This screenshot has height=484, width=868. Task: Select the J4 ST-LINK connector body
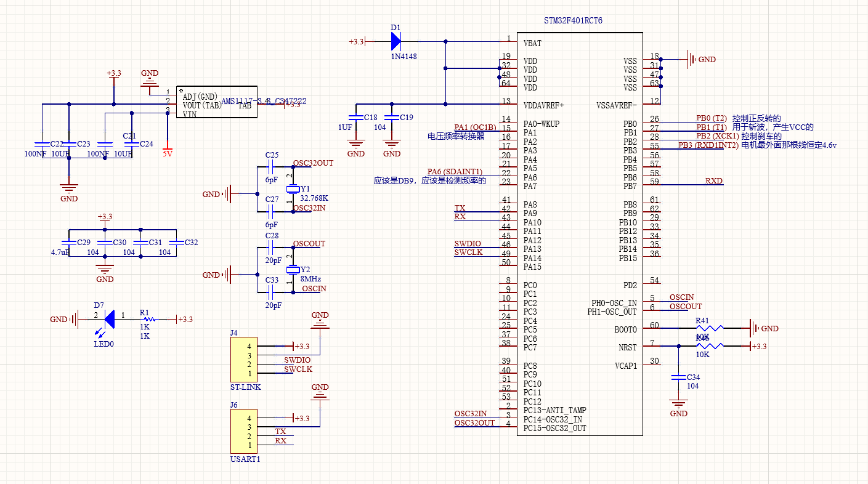click(244, 360)
